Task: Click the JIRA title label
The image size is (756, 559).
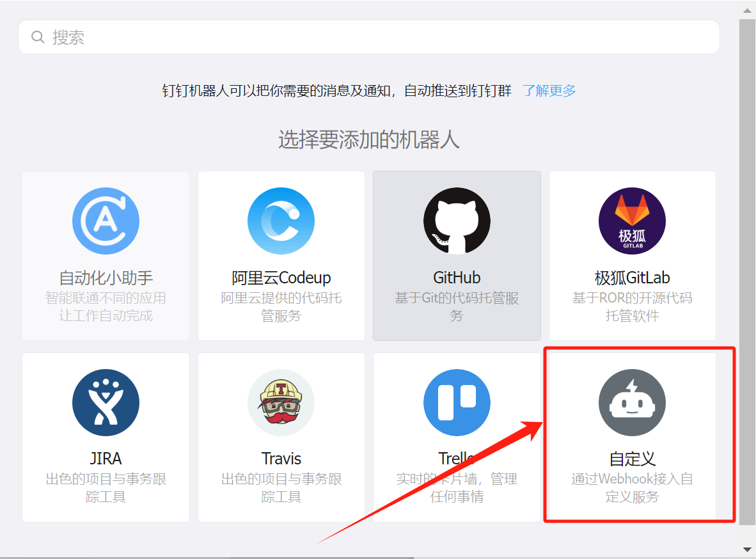Action: (106, 459)
